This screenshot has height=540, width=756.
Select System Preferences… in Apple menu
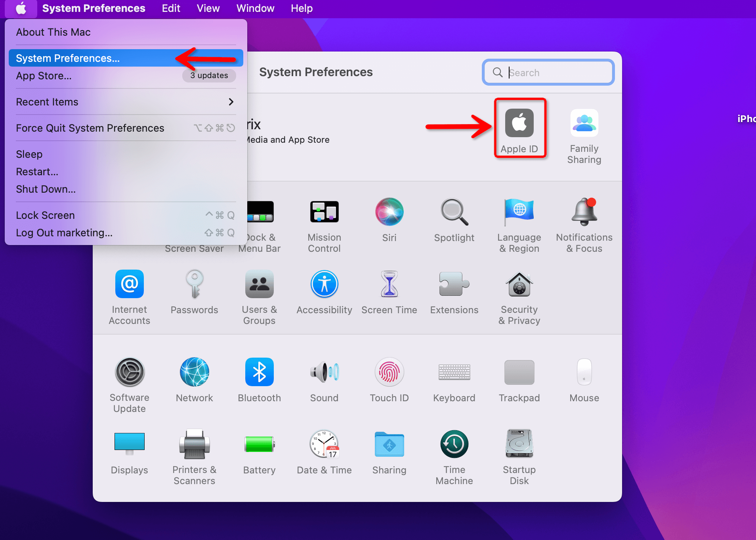pyautogui.click(x=126, y=58)
